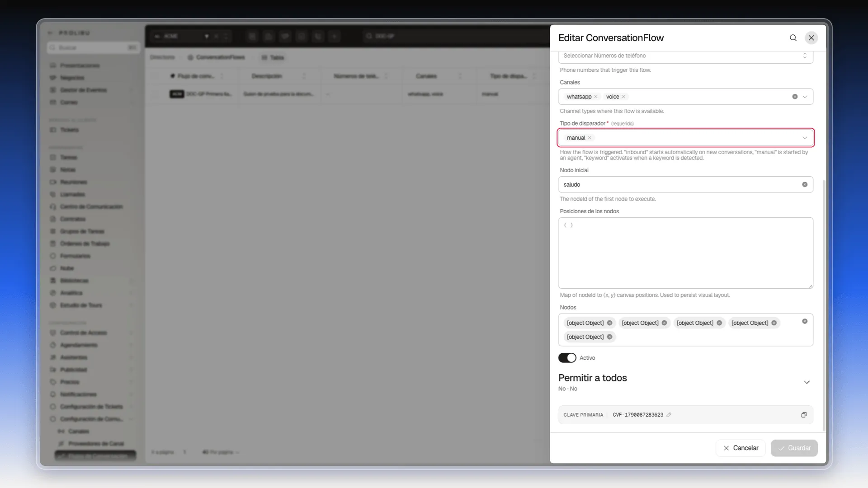Image resolution: width=868 pixels, height=488 pixels.
Task: Click the Guardar button
Action: pyautogui.click(x=794, y=448)
